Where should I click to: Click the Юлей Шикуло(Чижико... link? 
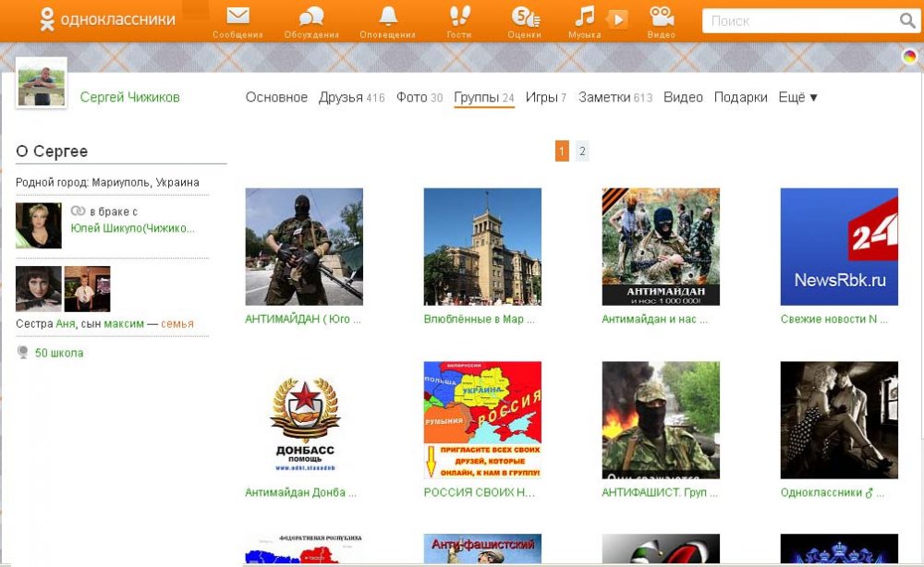[132, 228]
